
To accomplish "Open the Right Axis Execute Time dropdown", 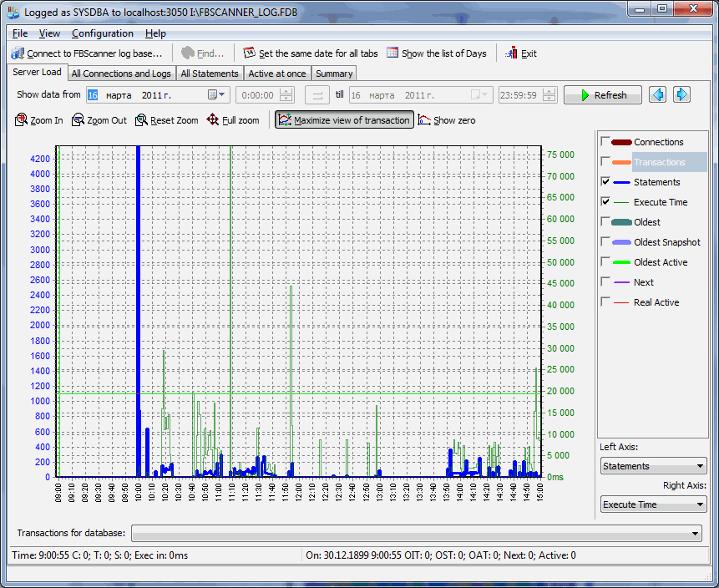I will pyautogui.click(x=653, y=504).
